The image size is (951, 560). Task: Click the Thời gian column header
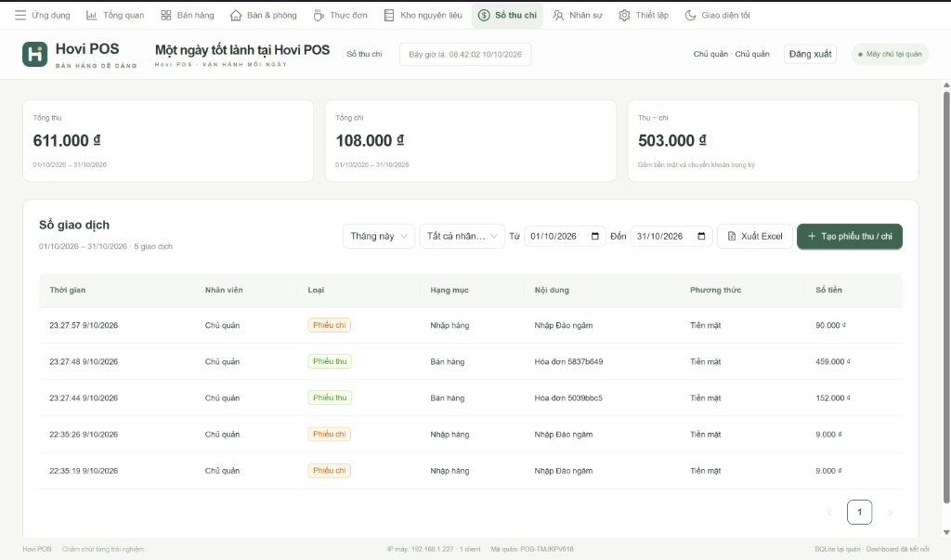pyautogui.click(x=67, y=290)
